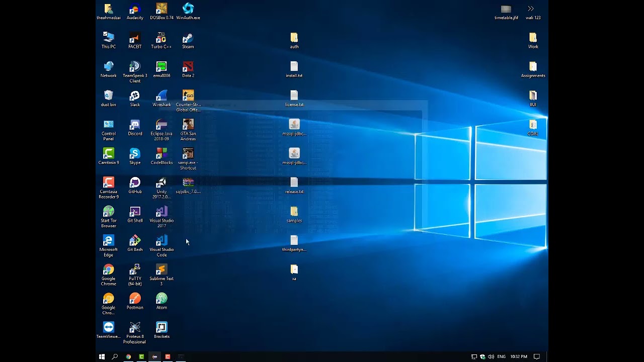Open the Windows Start menu

coord(102,356)
